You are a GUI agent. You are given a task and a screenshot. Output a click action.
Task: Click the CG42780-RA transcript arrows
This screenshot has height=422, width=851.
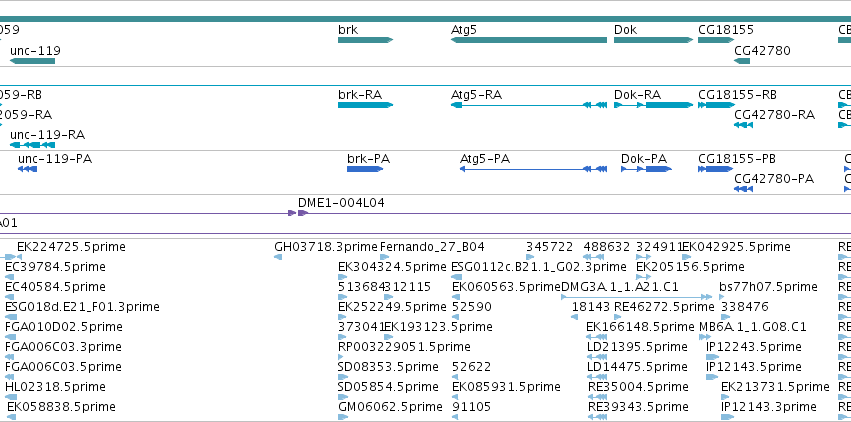tap(743, 125)
